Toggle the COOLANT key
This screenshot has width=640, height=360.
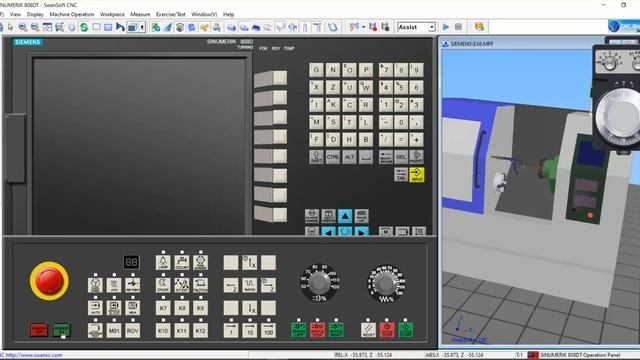(x=182, y=262)
